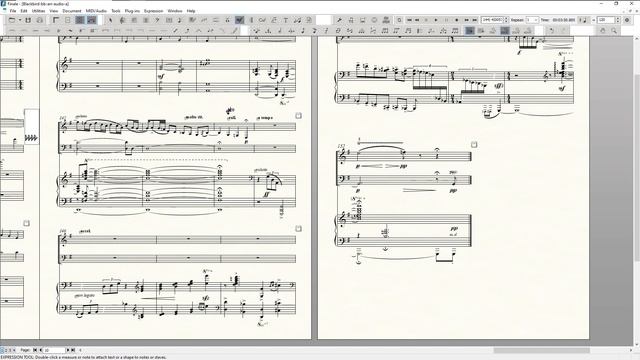
Task: Select the Repeat tool
Action: coord(251,20)
